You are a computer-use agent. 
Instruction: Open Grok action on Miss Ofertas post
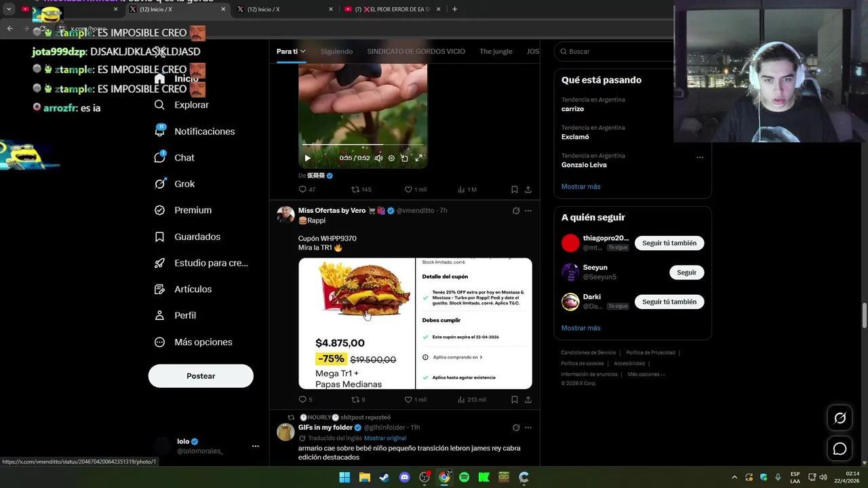pyautogui.click(x=516, y=211)
